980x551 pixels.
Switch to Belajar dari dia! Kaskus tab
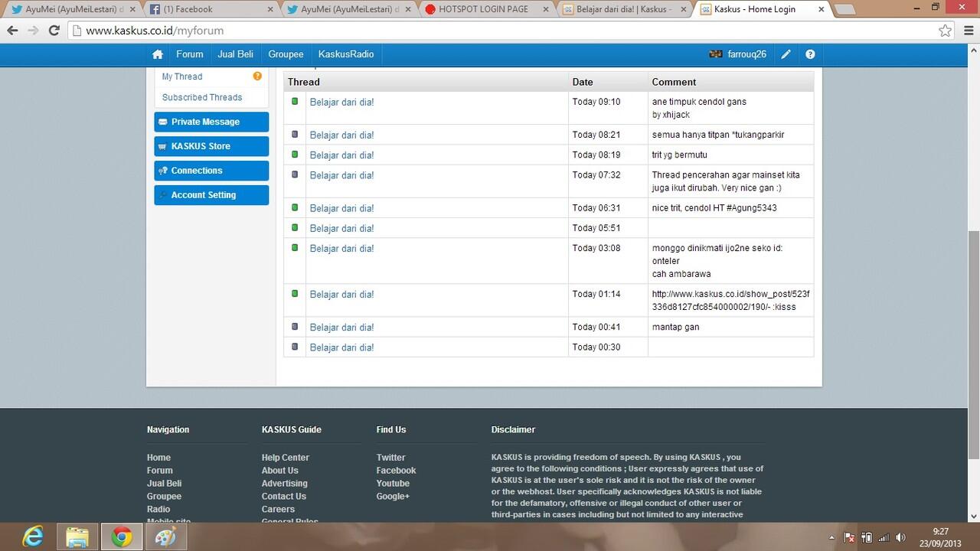[623, 9]
